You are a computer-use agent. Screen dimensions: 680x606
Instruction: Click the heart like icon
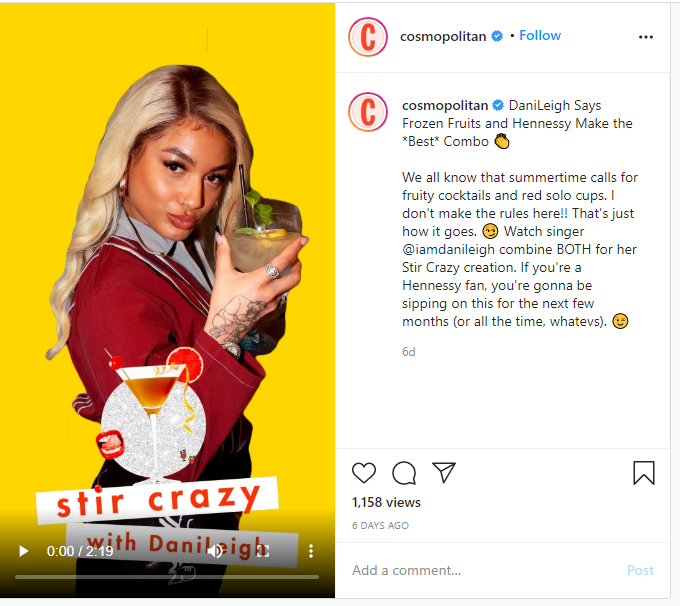point(363,473)
